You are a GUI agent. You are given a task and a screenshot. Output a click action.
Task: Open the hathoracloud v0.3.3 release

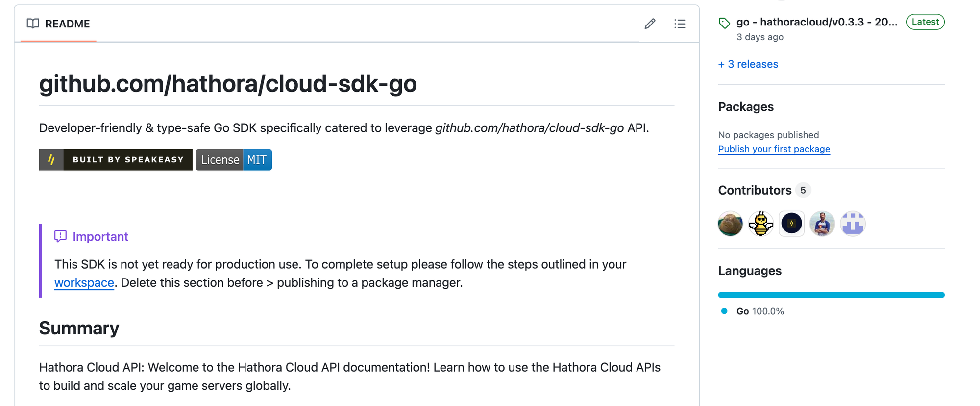[816, 22]
